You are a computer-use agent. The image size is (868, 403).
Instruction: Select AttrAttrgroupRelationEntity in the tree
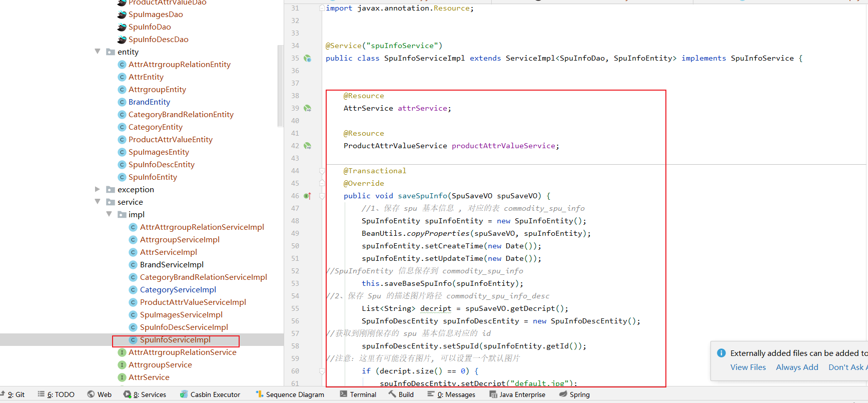coord(180,65)
